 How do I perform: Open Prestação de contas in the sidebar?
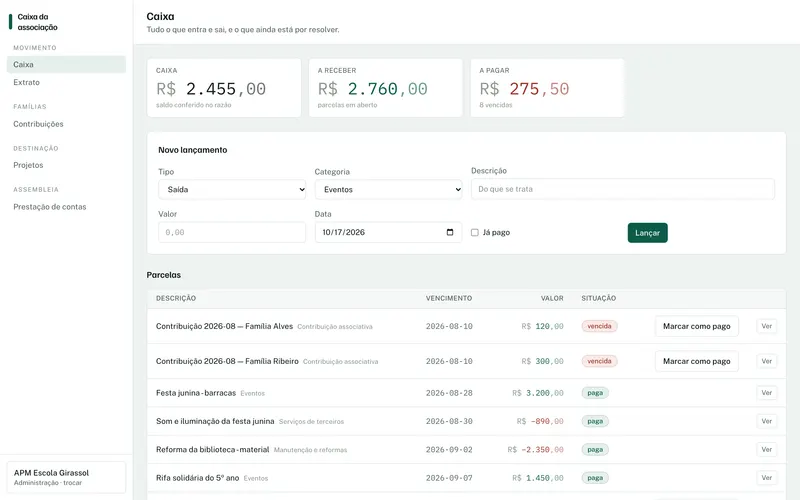[x=66, y=207]
